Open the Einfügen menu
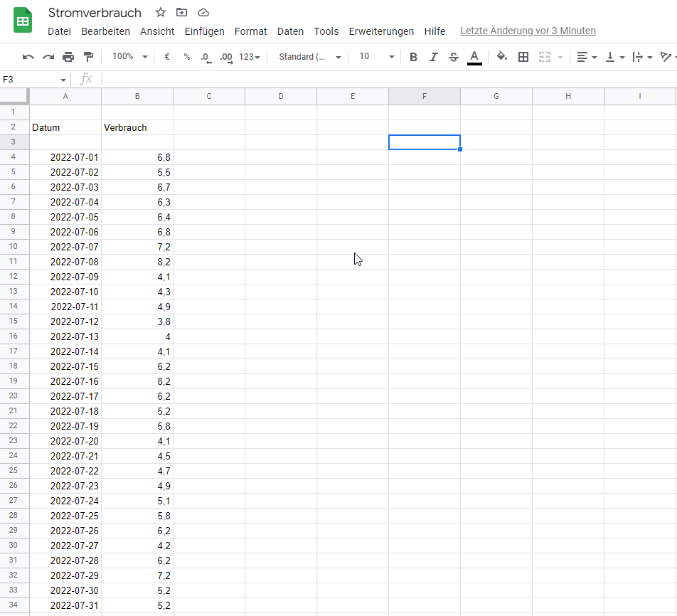677x616 pixels. (204, 31)
